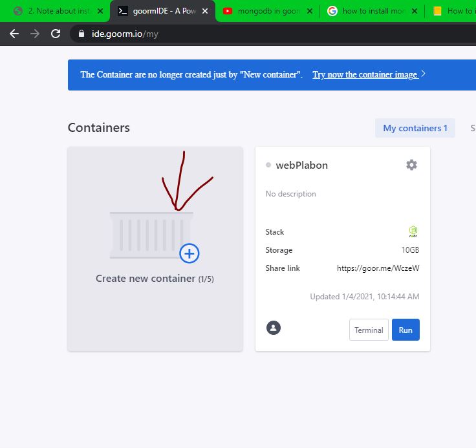Close the 'how to install mon' tab
This screenshot has width=476, height=448.
tap(415, 11)
